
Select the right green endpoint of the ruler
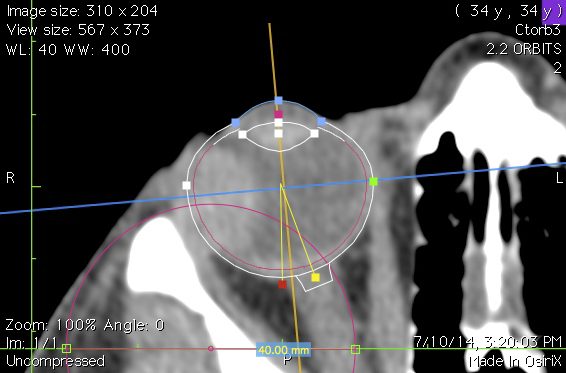click(355, 349)
